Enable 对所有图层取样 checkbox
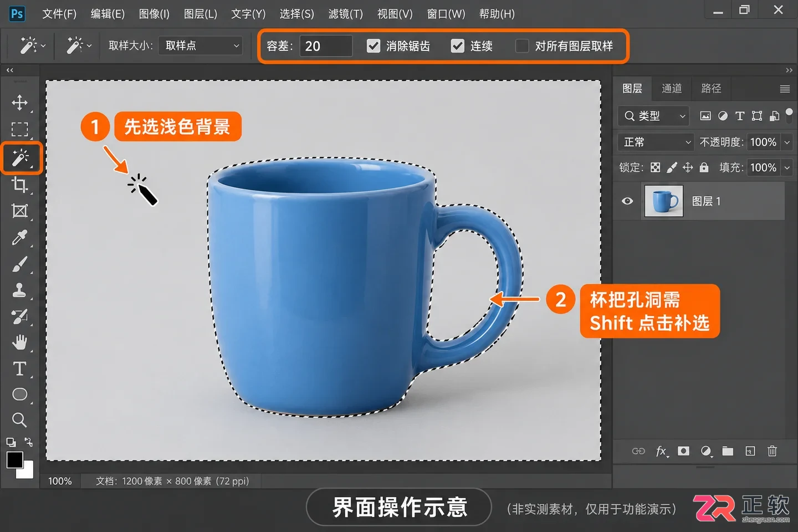Image resolution: width=798 pixels, height=532 pixels. pos(522,46)
